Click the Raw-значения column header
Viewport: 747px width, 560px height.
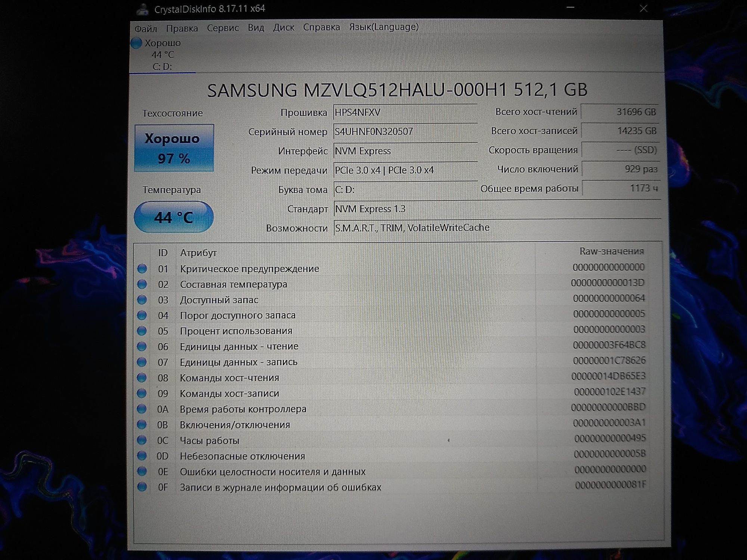[x=611, y=252]
